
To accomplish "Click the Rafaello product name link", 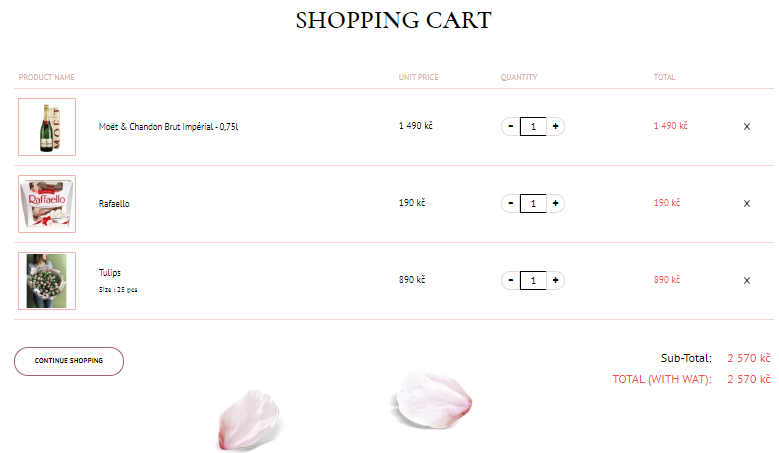I will click(114, 204).
